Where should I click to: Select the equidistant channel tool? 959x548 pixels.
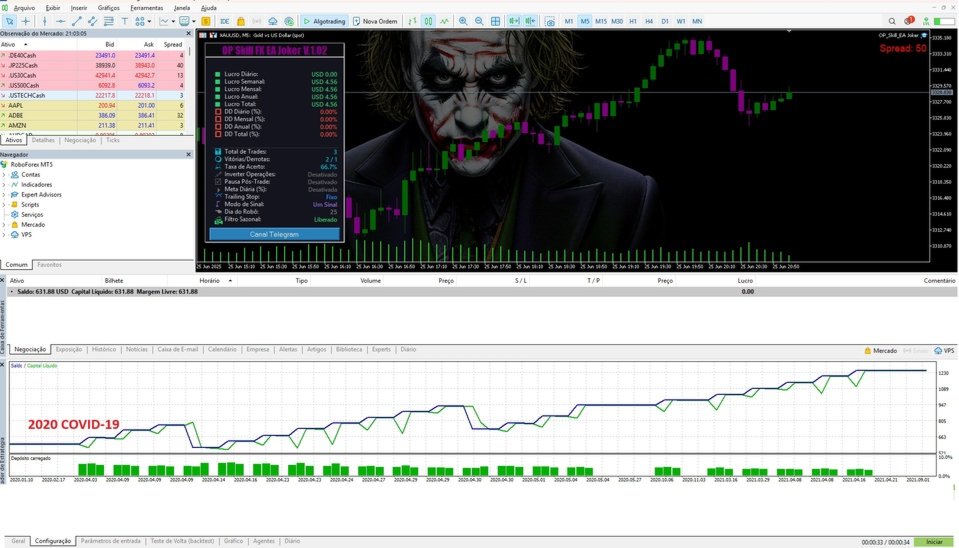tap(92, 21)
